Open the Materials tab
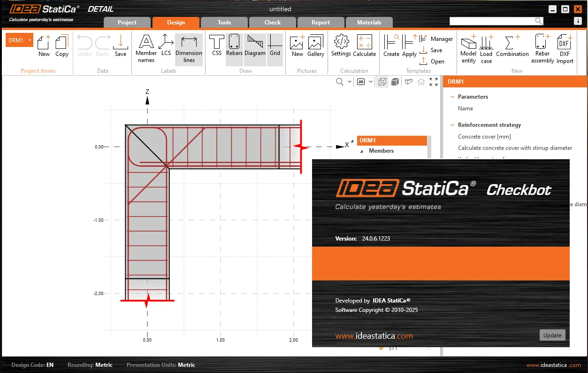 369,22
